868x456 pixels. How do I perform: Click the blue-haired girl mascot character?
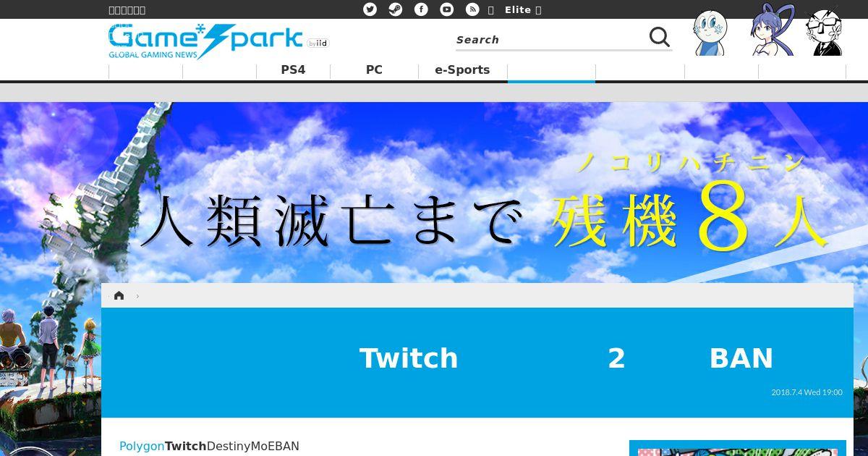tap(771, 30)
